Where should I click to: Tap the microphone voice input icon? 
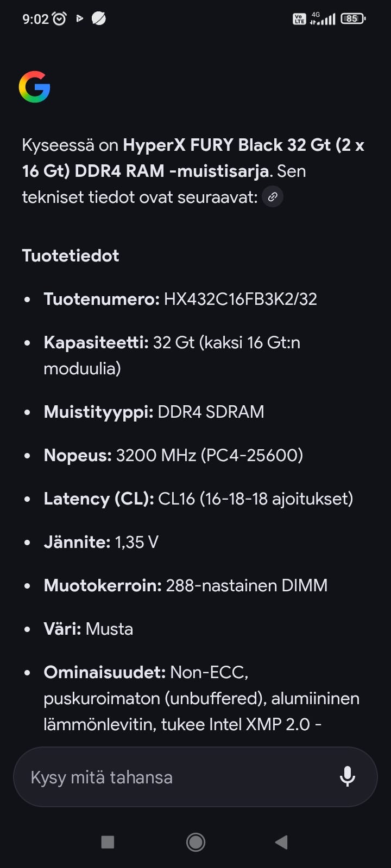click(x=347, y=777)
